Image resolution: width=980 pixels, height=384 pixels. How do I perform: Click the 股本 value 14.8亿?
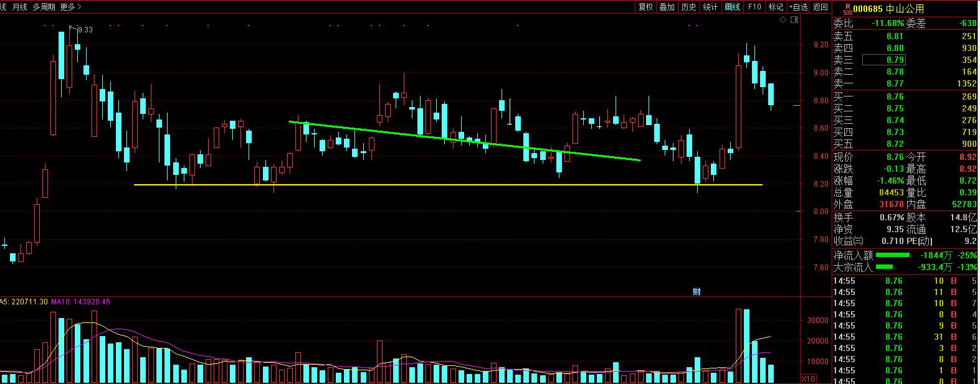pos(964,217)
